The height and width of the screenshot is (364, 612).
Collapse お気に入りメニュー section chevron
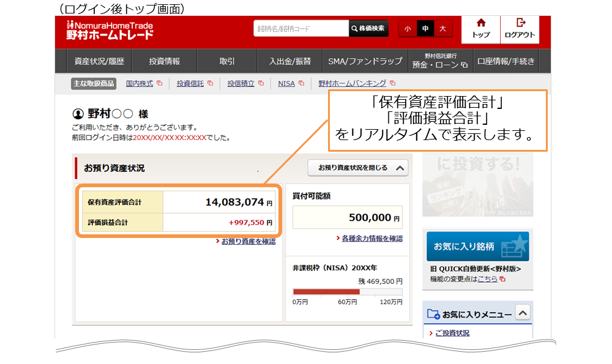[523, 313]
